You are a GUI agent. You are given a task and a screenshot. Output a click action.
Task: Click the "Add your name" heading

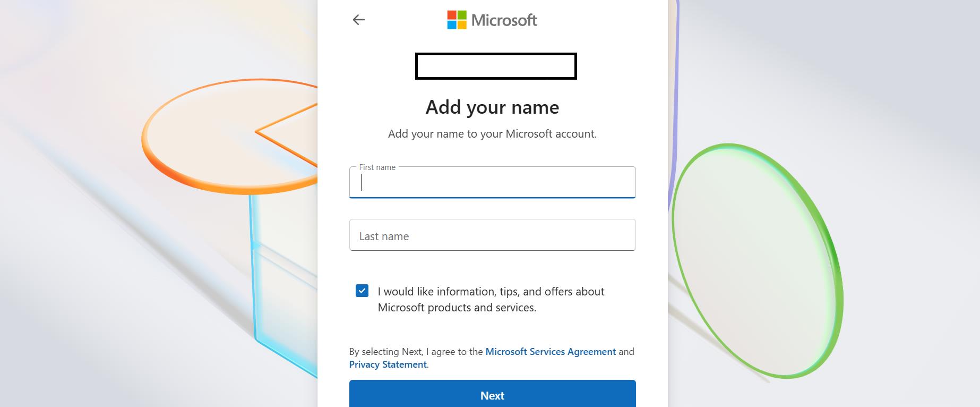point(492,107)
